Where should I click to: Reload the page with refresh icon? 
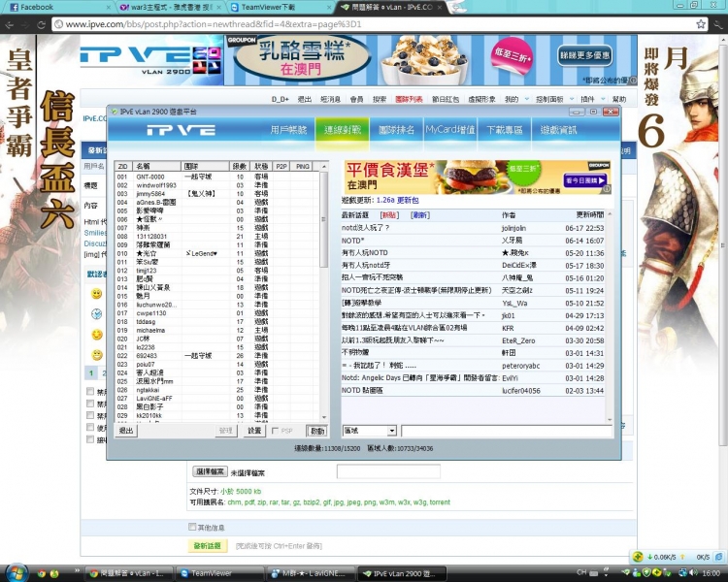(x=41, y=24)
